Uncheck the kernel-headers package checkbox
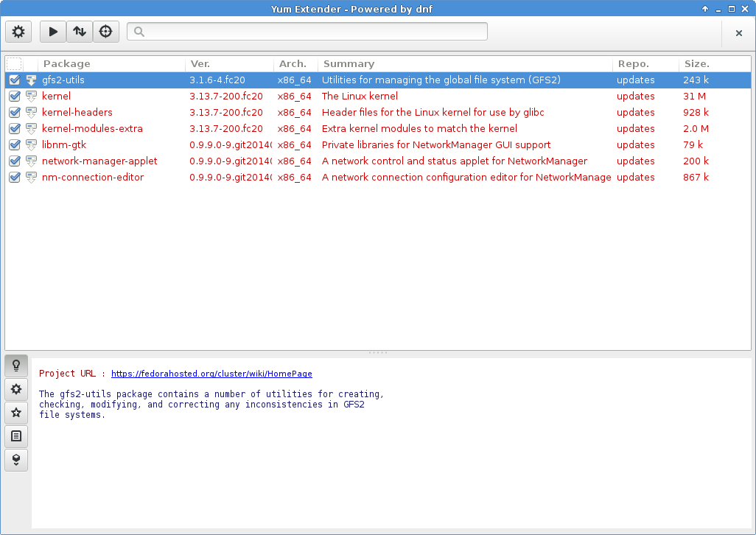Screen dimensions: 756x535 pos(15,112)
